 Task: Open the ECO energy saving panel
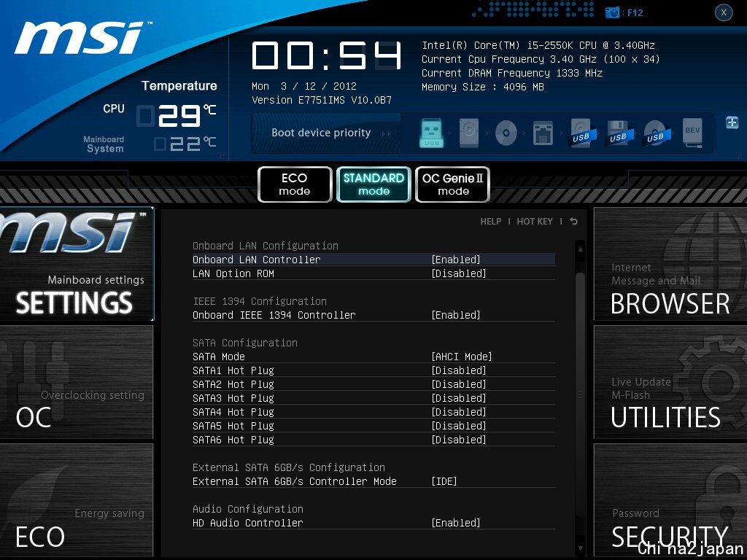coord(77,500)
